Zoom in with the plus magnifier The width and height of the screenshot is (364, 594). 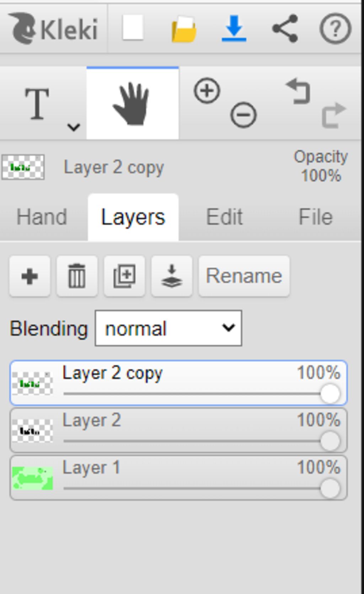pos(207,91)
